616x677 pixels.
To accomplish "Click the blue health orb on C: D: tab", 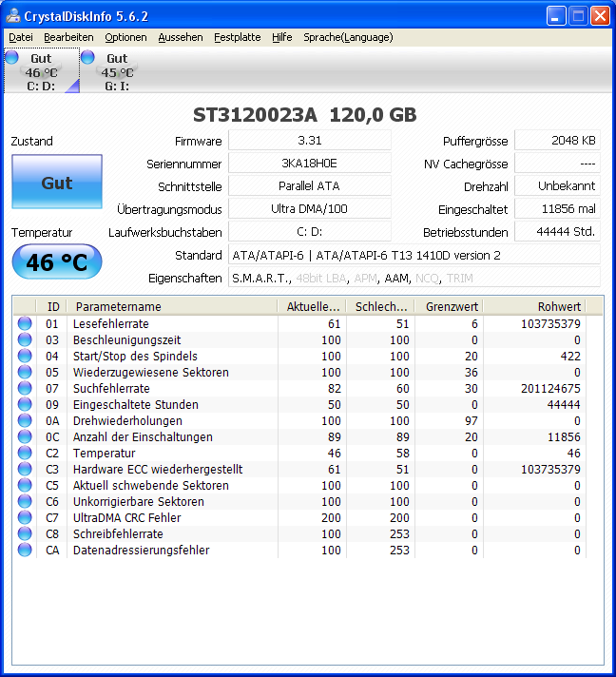I will (x=11, y=56).
